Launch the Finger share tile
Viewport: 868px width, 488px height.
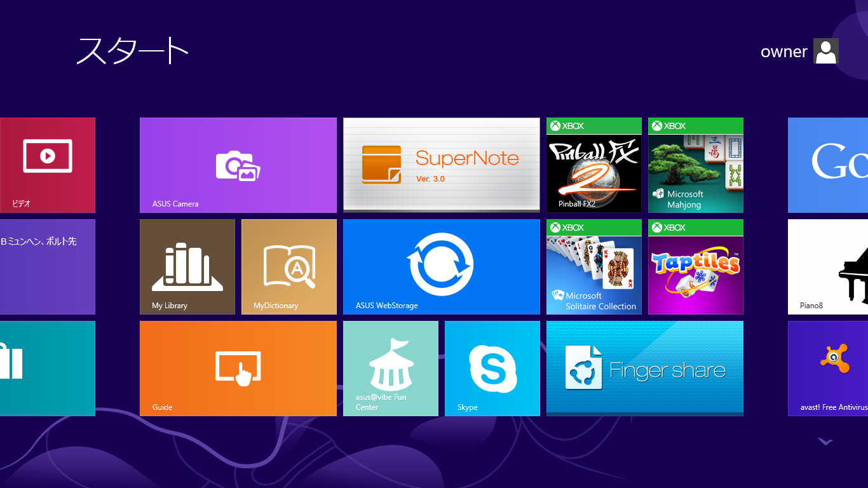645,369
